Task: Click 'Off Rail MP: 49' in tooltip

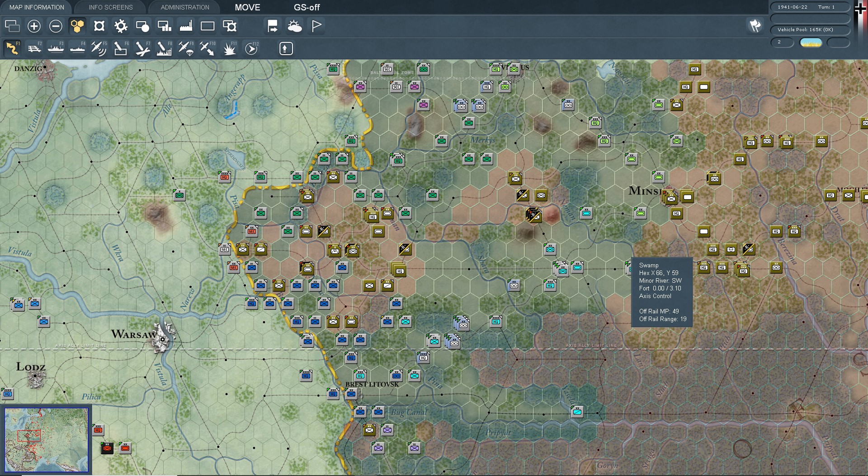Action: (659, 311)
